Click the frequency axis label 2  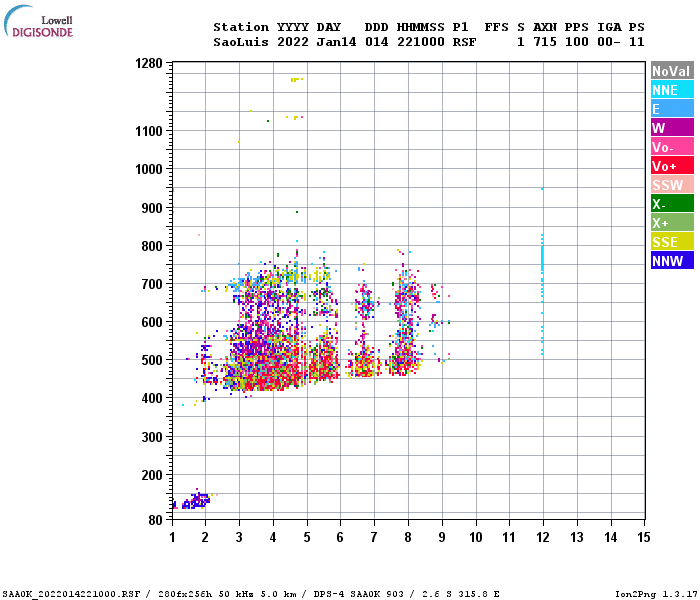point(205,537)
